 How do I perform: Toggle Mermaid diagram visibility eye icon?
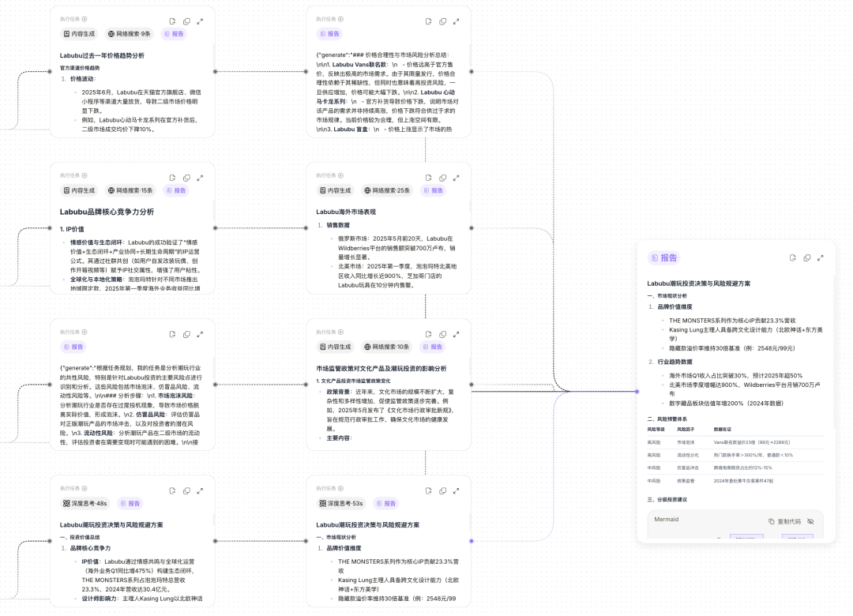(x=810, y=521)
